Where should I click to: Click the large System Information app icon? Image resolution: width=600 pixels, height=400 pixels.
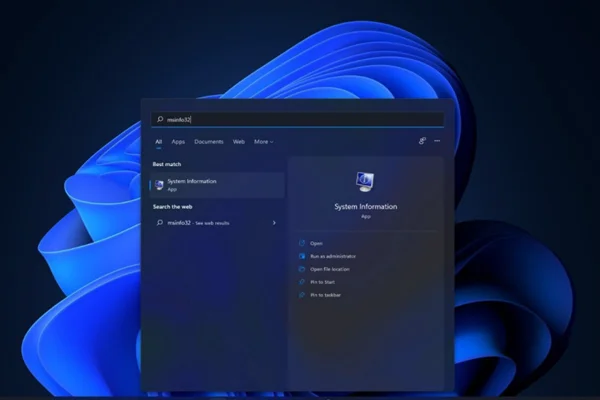[x=365, y=182]
